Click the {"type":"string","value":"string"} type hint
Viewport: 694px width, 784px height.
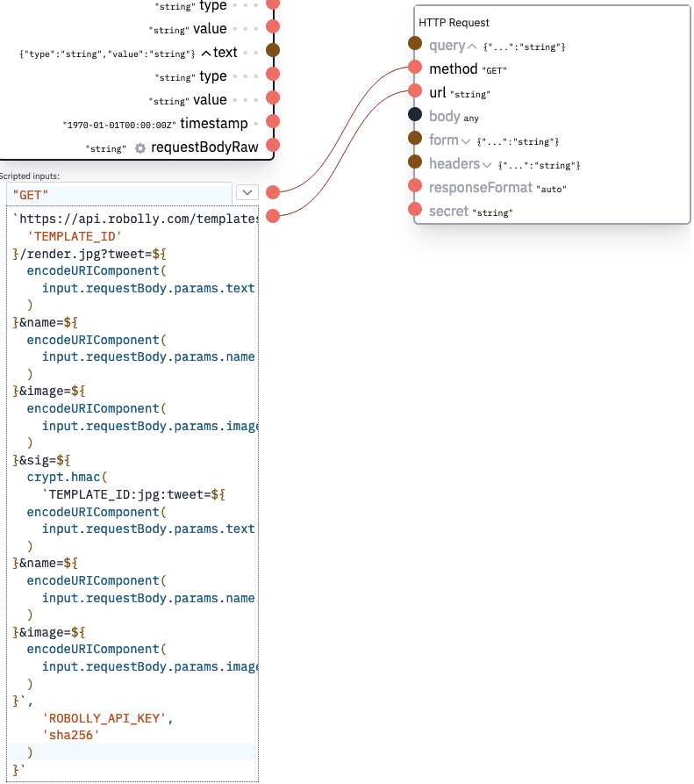(107, 54)
